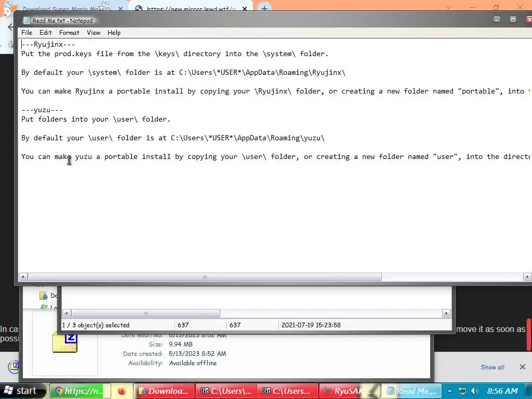Click the left arrow of Notepad's horizontal scrollbar

(x=23, y=277)
